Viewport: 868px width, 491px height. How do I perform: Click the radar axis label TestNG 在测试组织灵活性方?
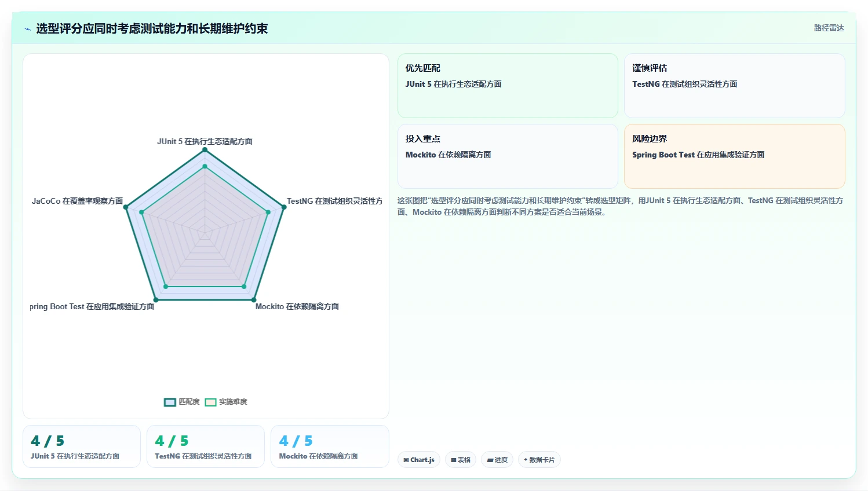point(334,201)
